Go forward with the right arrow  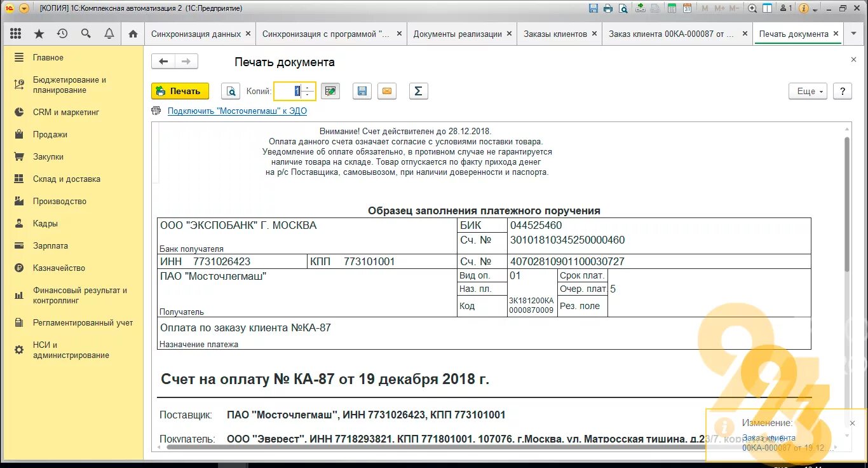tap(186, 61)
